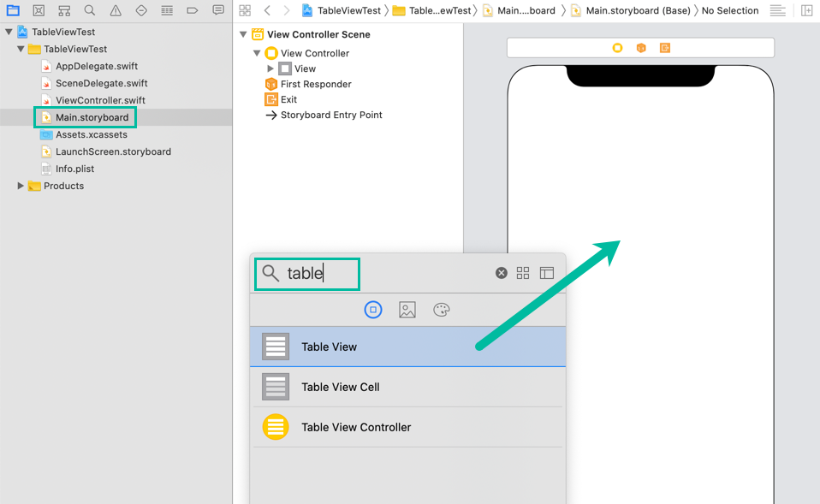Clear the library search text

(502, 273)
